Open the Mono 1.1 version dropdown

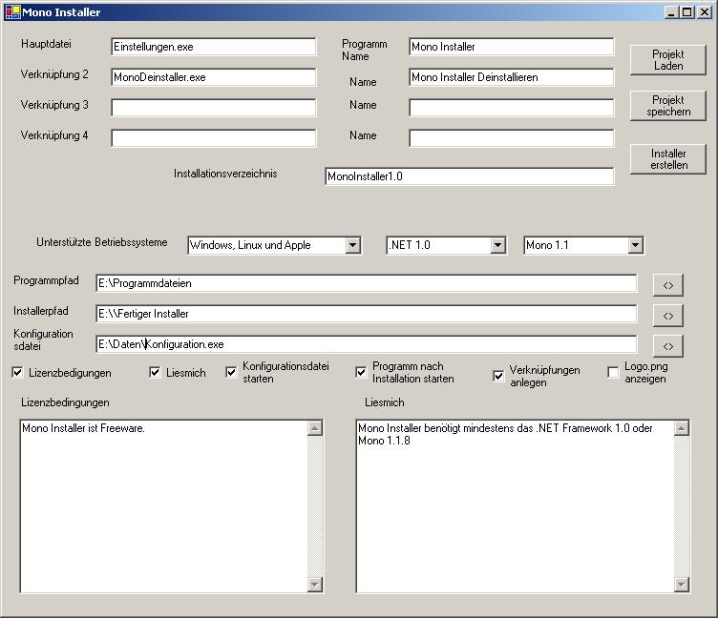[635, 245]
